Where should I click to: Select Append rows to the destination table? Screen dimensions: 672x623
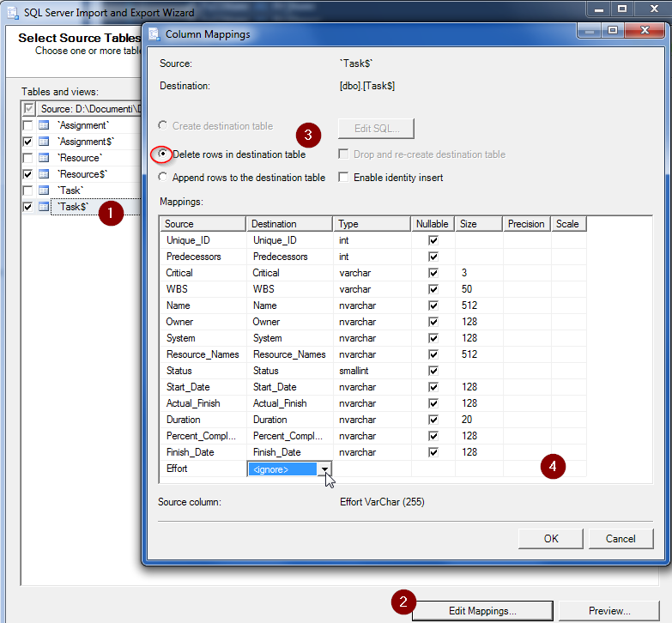[164, 178]
